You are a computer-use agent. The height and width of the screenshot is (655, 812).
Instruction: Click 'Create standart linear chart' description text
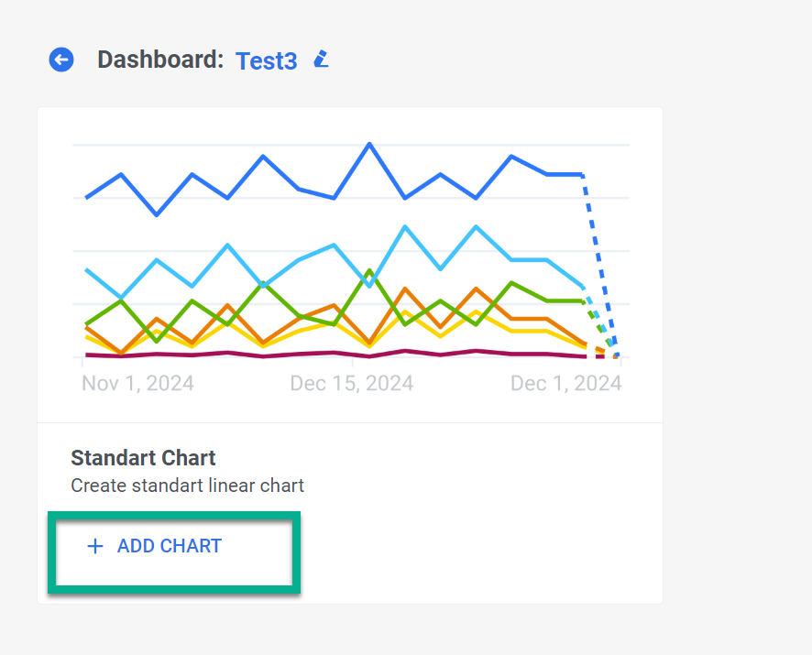pyautogui.click(x=187, y=486)
